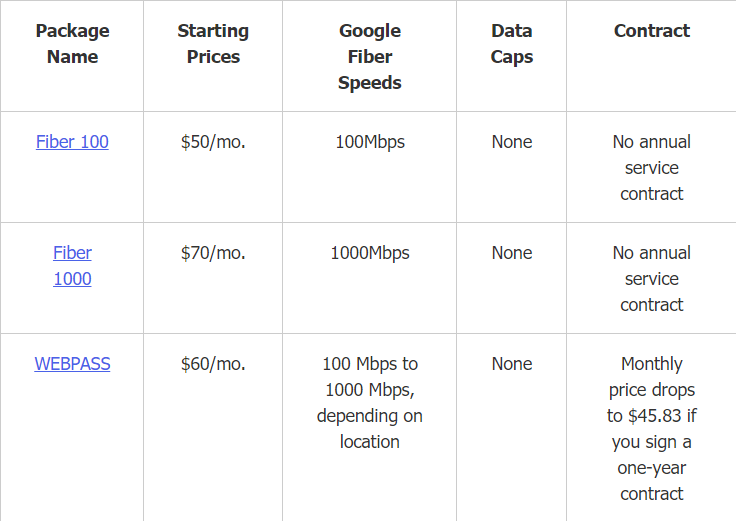Click the Package Name column header

tap(72, 44)
